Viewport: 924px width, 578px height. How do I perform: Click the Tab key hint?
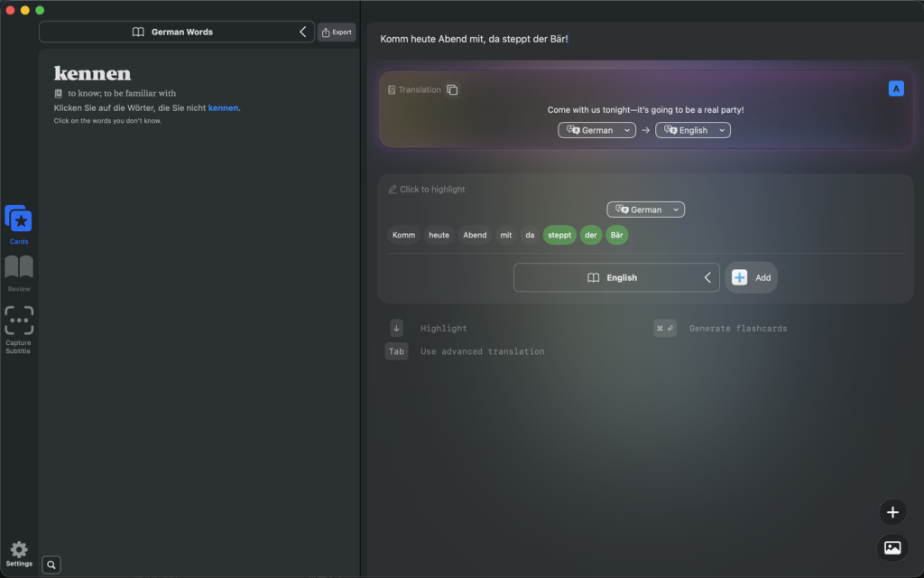tap(397, 351)
